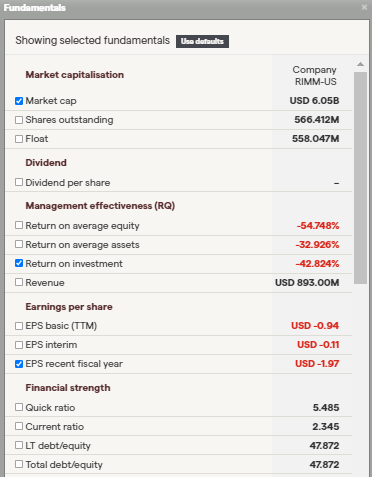Viewport: 372px width, 477px height.
Task: Check Return on average equity
Action: [19, 225]
